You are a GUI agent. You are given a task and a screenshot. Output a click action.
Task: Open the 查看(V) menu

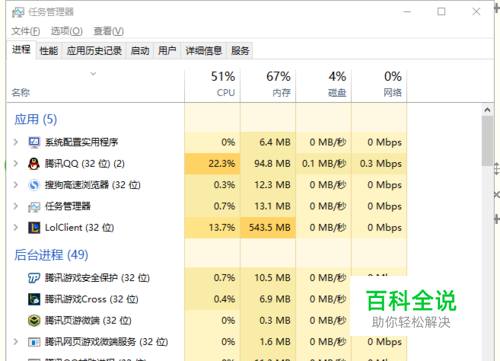point(109,31)
